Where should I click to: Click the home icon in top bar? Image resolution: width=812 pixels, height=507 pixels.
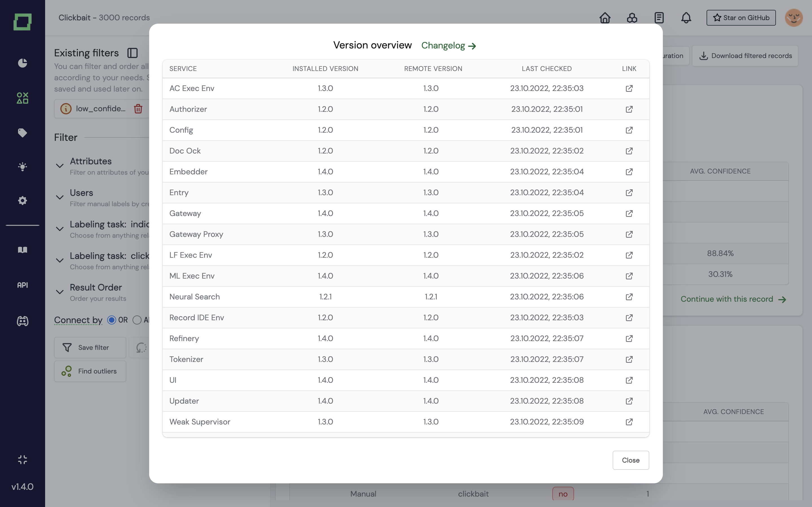pos(605,18)
